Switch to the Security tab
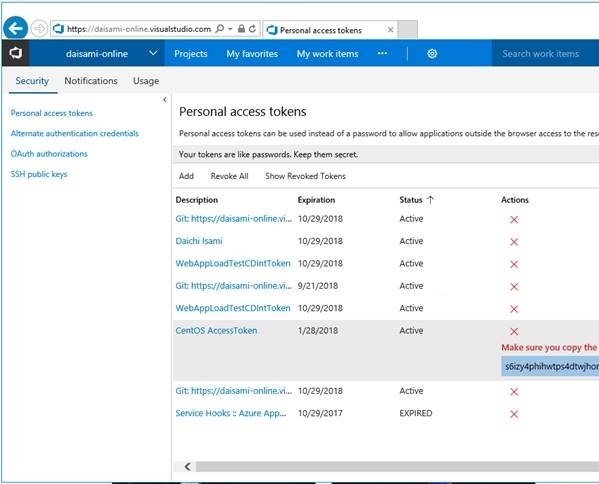Viewport: 599px width, 484px height. [32, 81]
